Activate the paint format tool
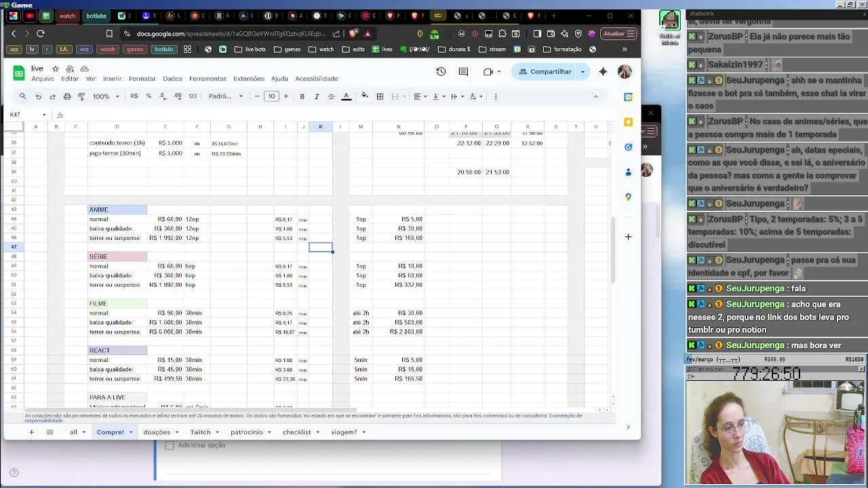The height and width of the screenshot is (488, 868). [x=81, y=96]
